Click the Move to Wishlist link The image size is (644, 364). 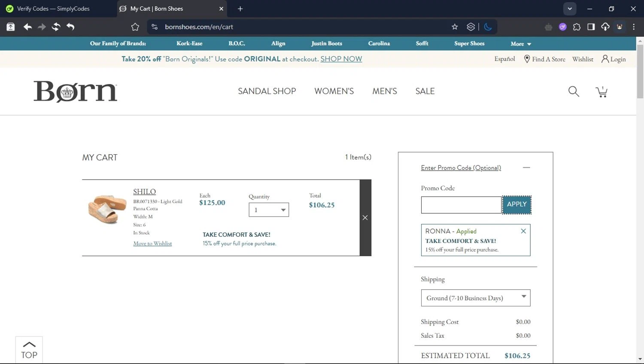click(x=152, y=244)
